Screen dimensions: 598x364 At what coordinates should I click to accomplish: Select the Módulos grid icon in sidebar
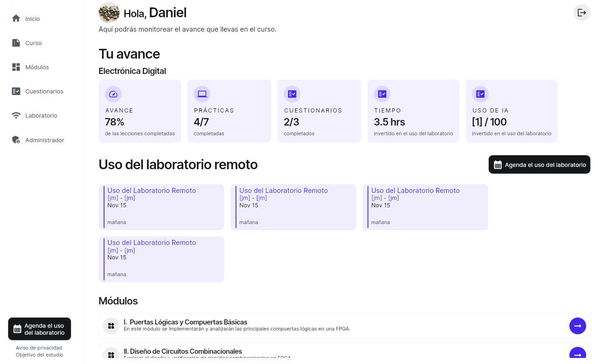pyautogui.click(x=16, y=67)
